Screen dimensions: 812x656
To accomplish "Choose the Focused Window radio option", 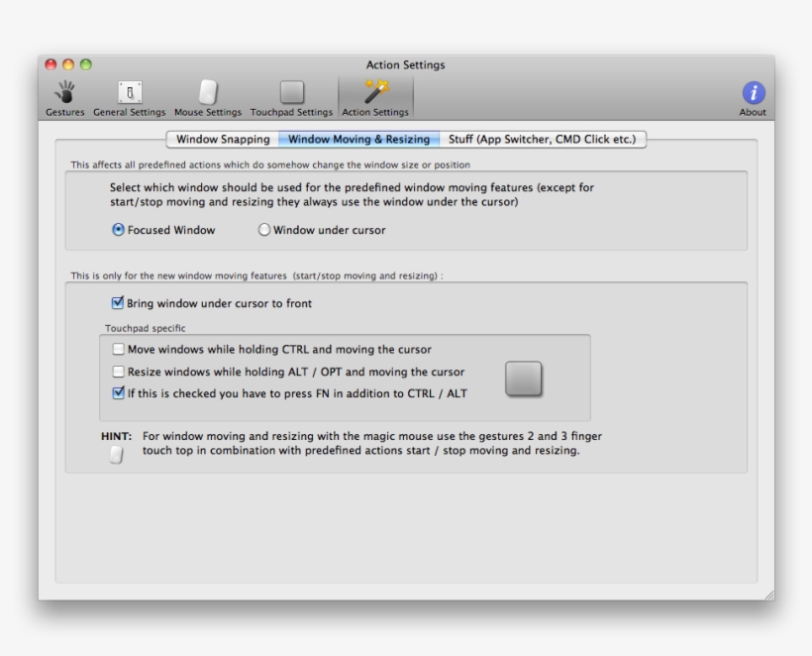I will 119,230.
